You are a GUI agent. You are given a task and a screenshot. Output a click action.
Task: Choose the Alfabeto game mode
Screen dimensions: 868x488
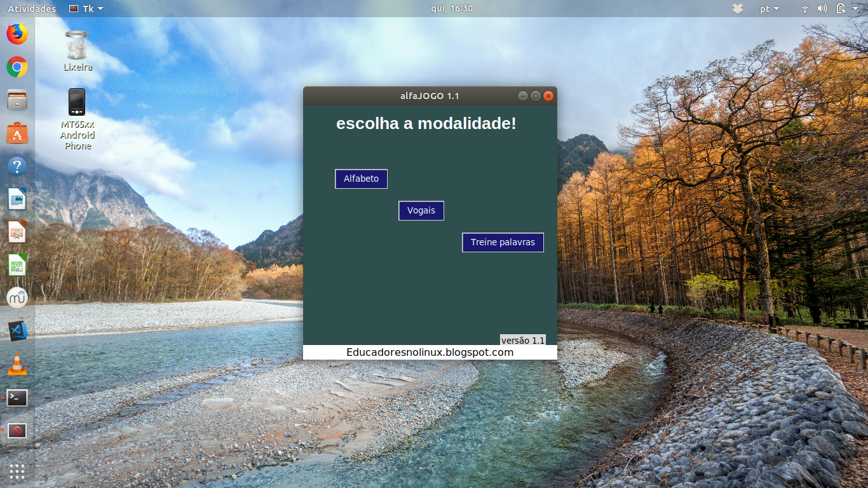point(361,179)
